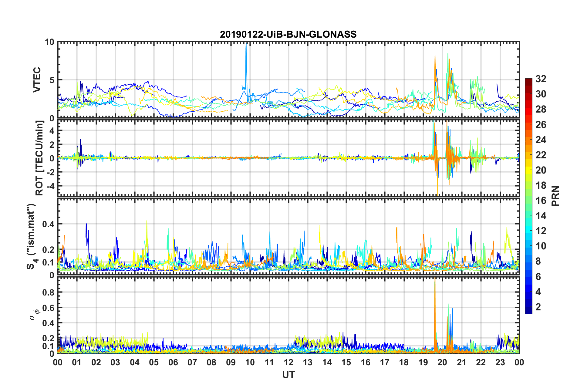
Task: Click the UT axis tick label 01
Action: [x=77, y=362]
